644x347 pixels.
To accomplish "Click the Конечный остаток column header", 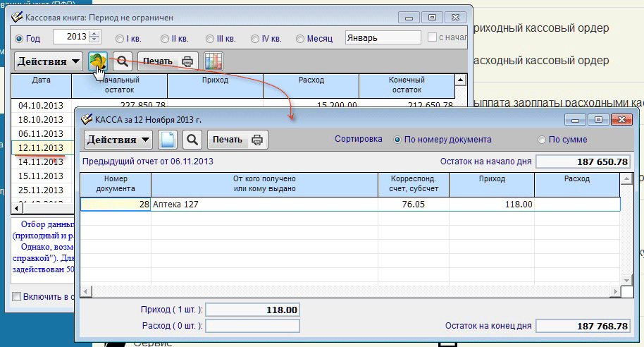I will pos(407,85).
